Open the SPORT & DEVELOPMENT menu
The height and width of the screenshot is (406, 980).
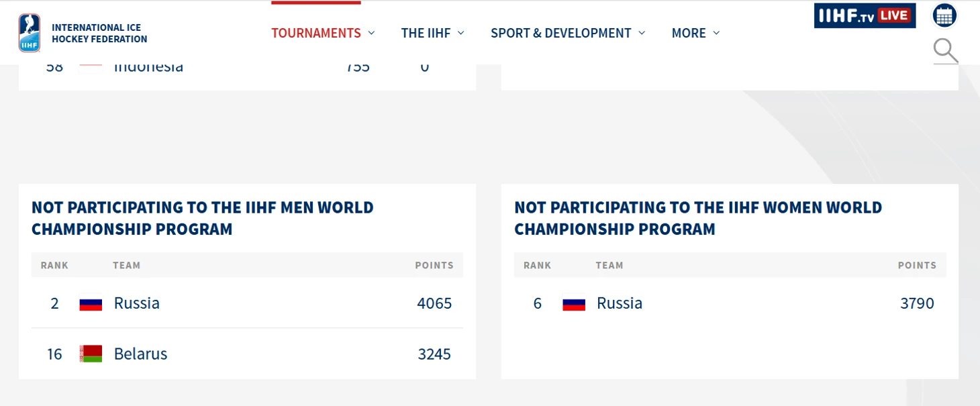(561, 33)
